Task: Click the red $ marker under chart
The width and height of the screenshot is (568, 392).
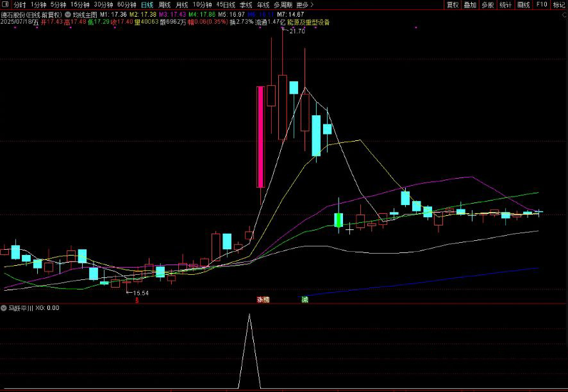Action: coord(137,299)
